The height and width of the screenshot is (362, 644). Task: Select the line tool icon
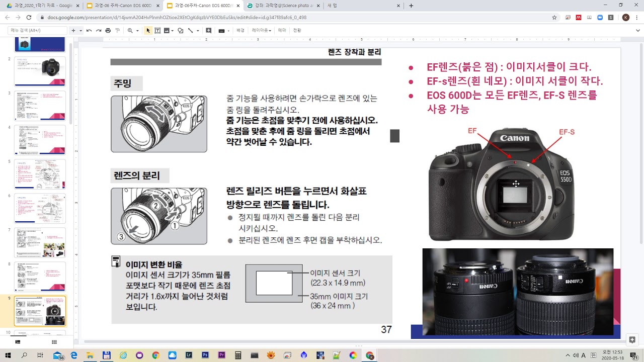coord(190,31)
